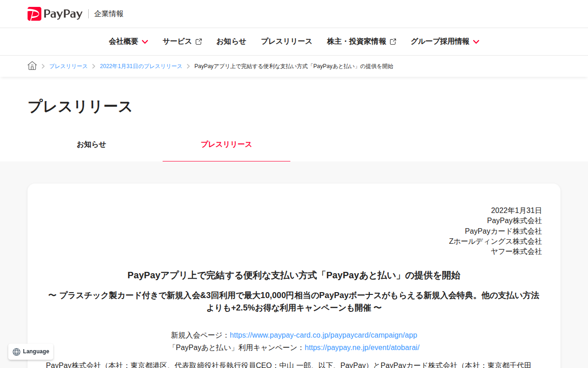588x368 pixels.
Task: Open the paypay-card.co.jp campaign link
Action: coord(323,335)
